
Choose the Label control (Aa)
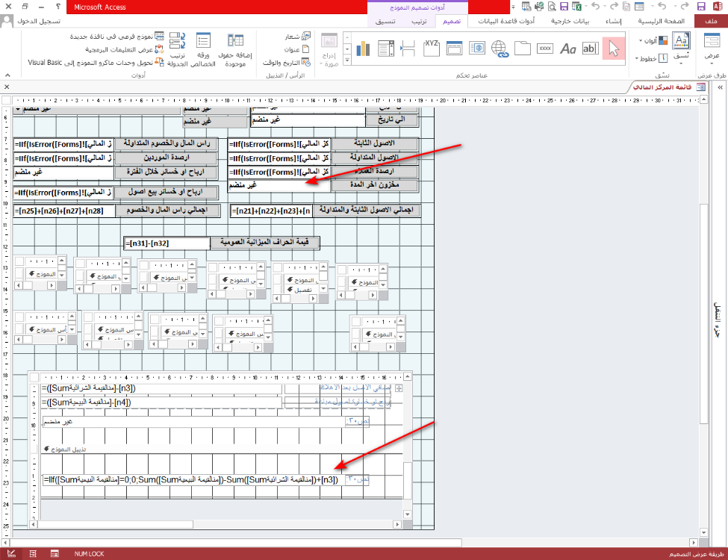coord(568,49)
